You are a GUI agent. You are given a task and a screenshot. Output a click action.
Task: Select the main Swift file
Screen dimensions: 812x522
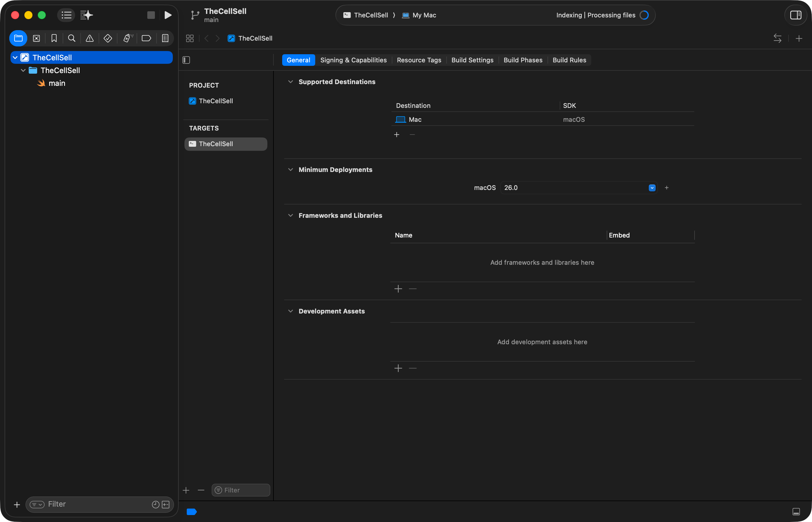[x=57, y=84]
